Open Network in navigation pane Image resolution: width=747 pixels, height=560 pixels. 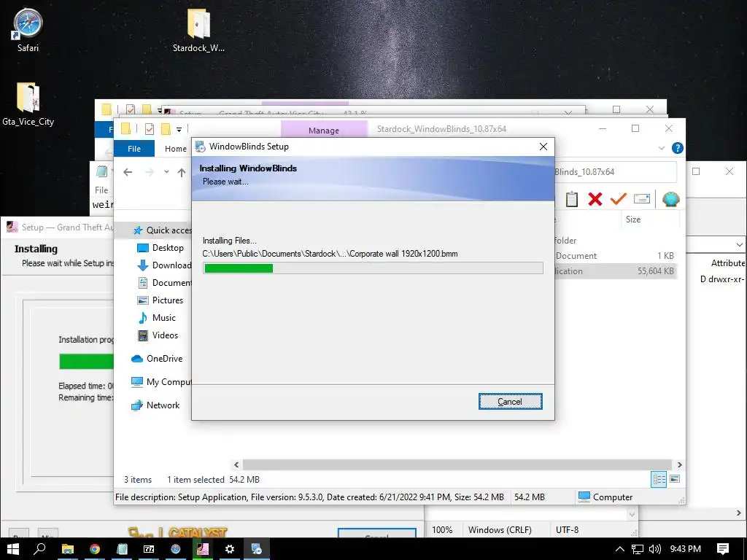pyautogui.click(x=156, y=405)
